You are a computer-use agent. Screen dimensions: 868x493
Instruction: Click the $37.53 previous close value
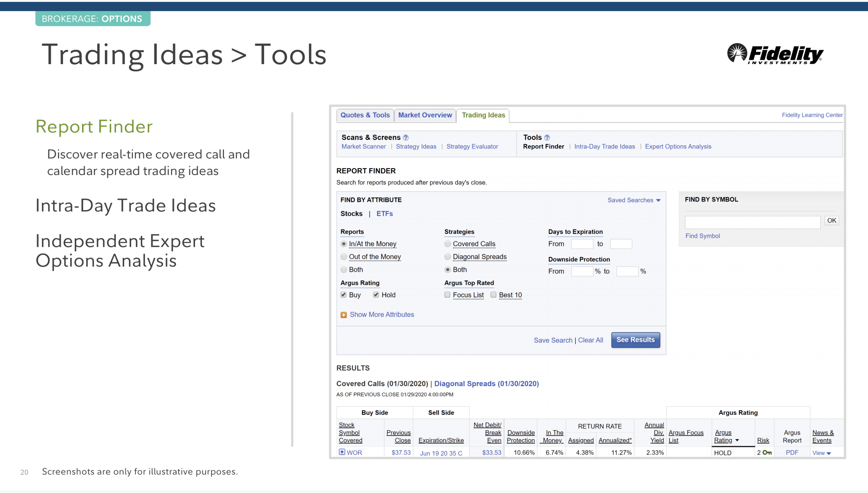pyautogui.click(x=401, y=453)
